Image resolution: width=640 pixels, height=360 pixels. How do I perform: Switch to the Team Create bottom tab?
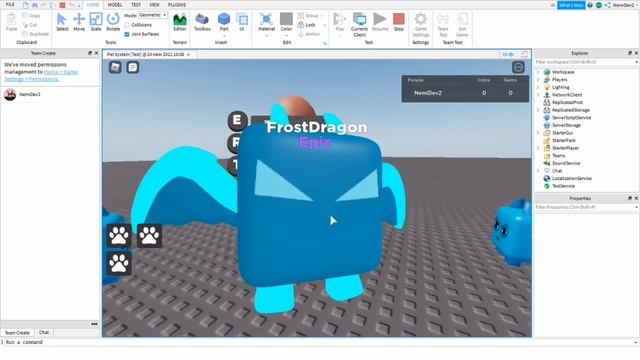click(17, 333)
